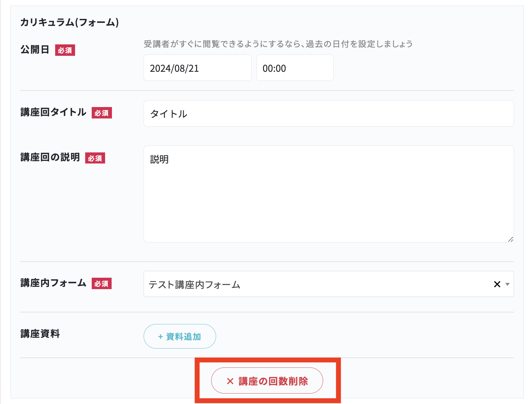Open the テスト講座内フォーム select box

pos(313,284)
